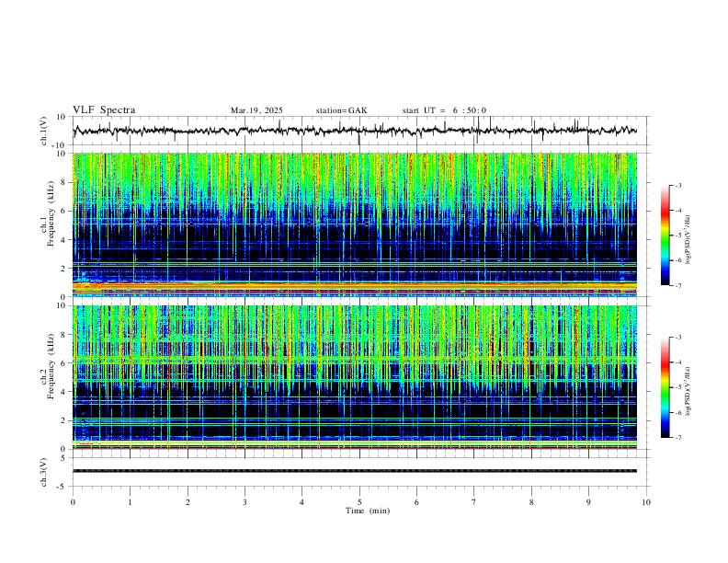Click the ch.1 spectrogram panel
728x563 pixels.
coord(355,224)
